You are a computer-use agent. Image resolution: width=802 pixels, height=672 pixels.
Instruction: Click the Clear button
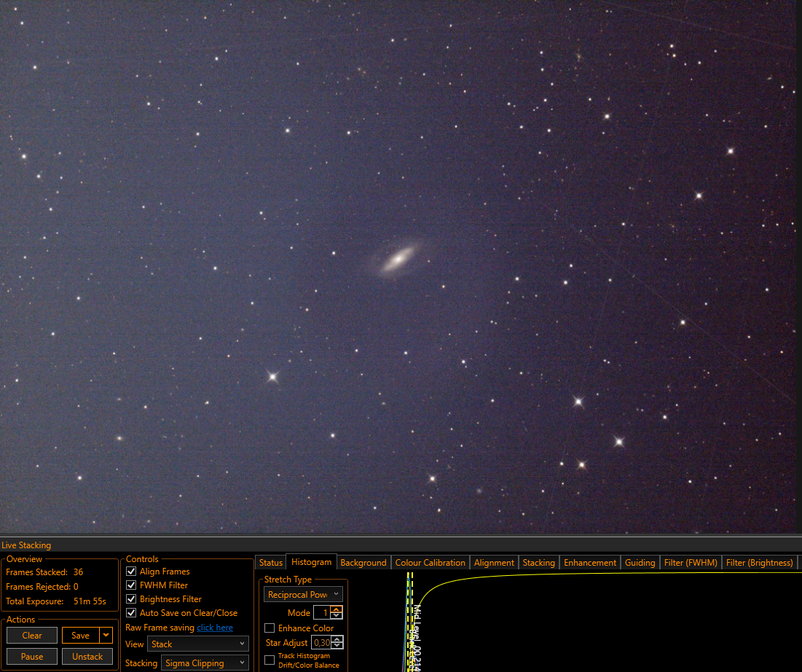click(x=32, y=635)
